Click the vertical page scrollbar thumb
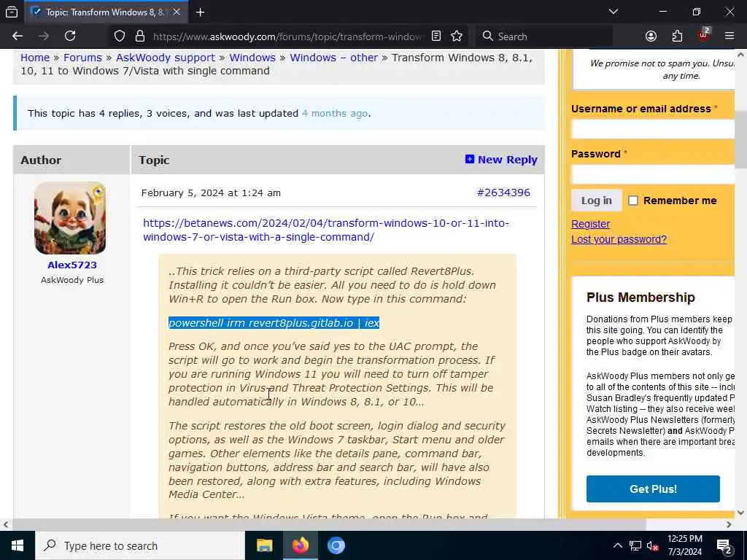The width and height of the screenshot is (747, 560). pos(741,139)
